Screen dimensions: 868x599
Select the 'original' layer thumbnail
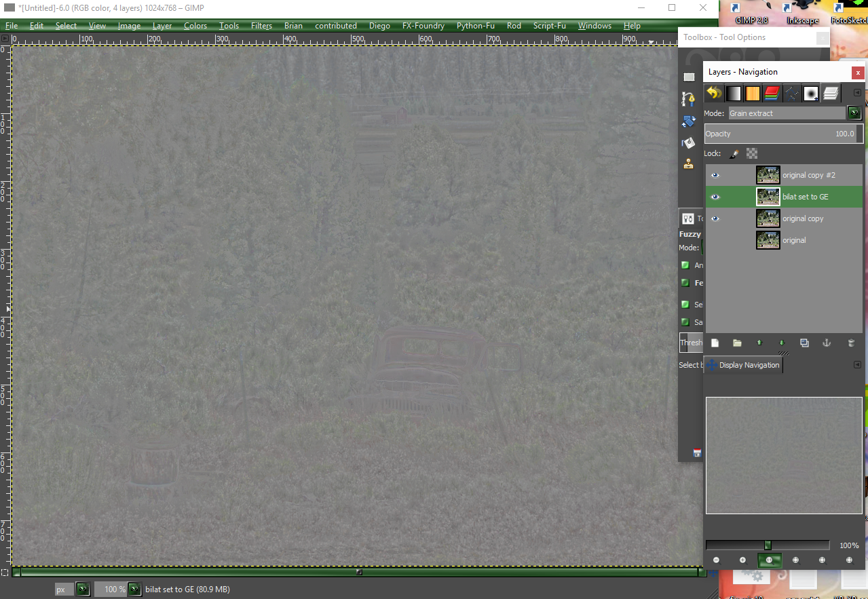768,240
